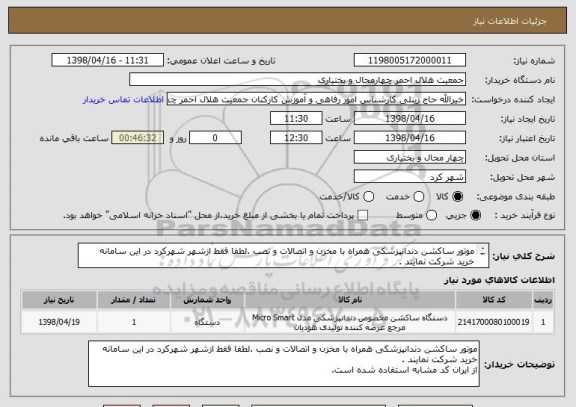Select the کالا radio button
576x407 pixels.
click(x=457, y=197)
